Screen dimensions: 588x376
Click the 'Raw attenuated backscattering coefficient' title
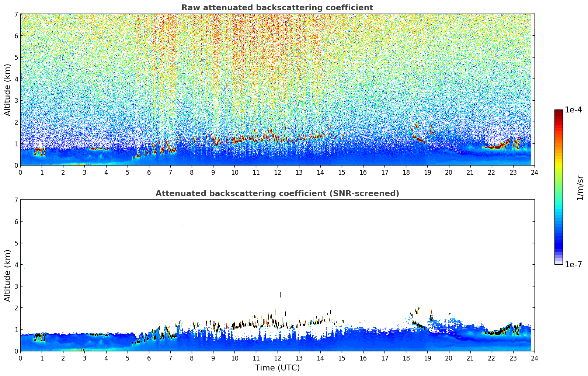coord(277,8)
